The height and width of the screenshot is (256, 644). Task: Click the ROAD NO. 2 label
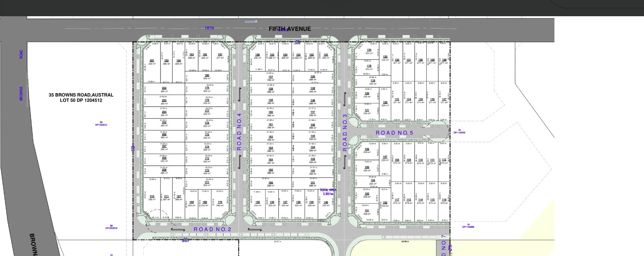[x=212, y=229]
